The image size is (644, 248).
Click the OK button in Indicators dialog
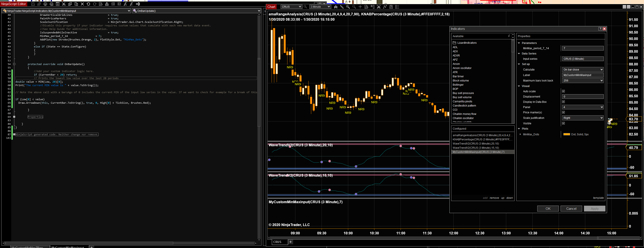(548, 209)
